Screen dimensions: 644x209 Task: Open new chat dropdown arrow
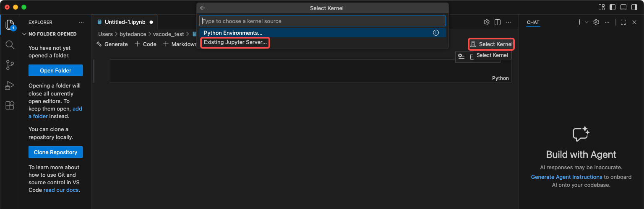(587, 22)
